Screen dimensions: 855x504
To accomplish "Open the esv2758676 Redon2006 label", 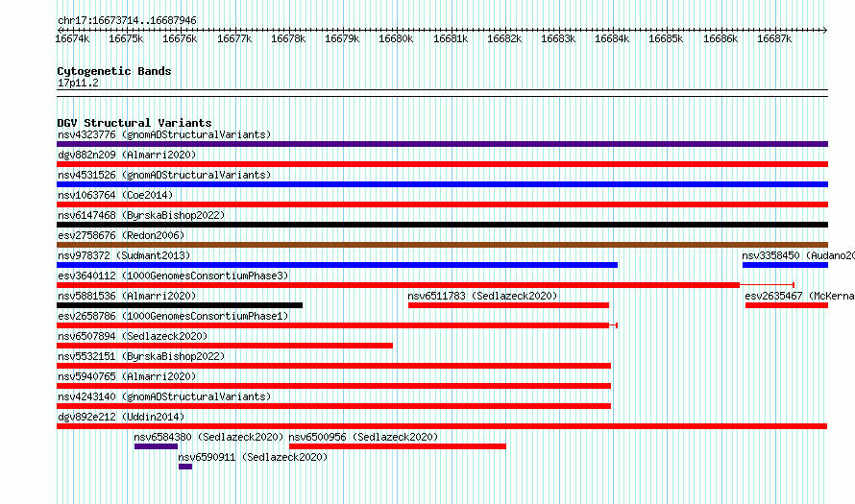I will [121, 235].
